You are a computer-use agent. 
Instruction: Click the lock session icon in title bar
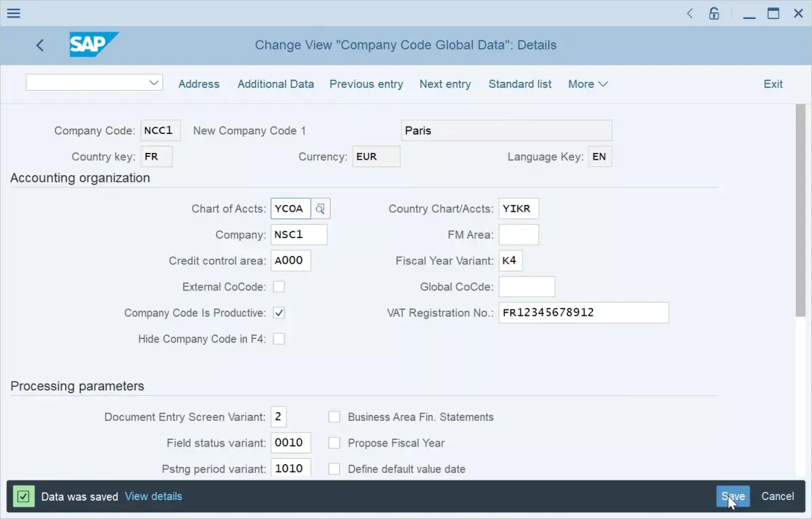714,13
